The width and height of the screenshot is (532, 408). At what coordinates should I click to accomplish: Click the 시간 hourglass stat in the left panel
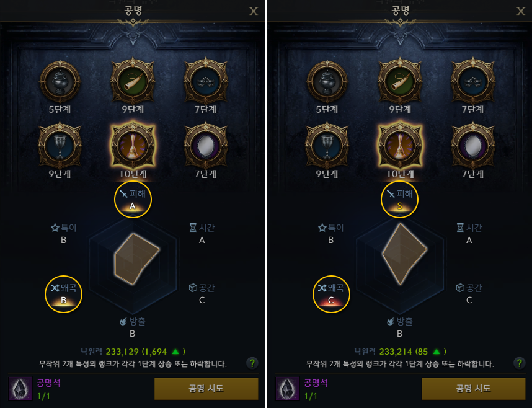point(202,233)
